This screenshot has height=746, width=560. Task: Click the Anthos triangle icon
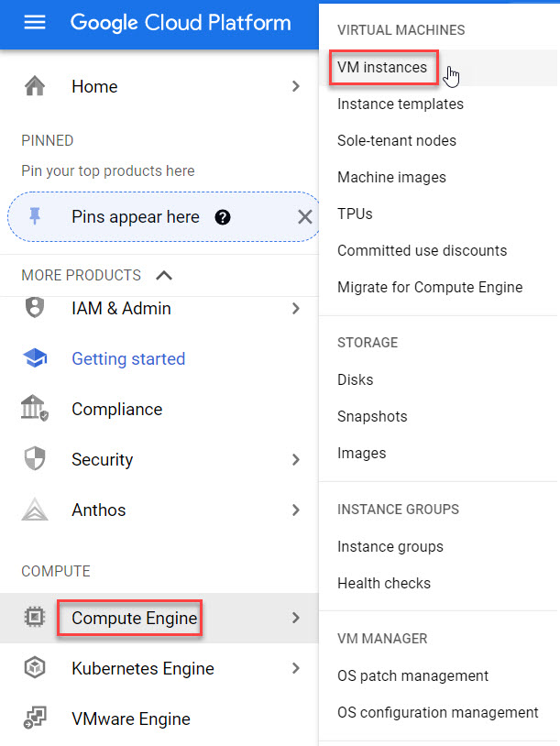[x=34, y=510]
